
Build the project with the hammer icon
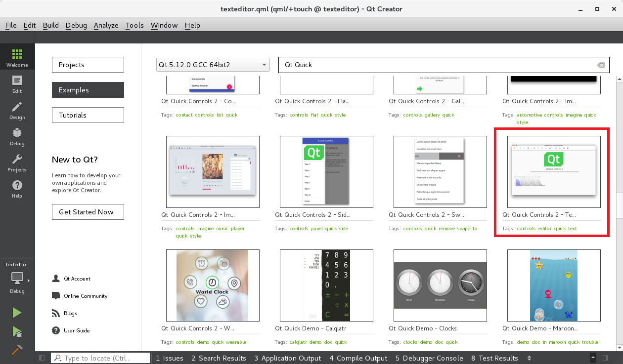coord(17,349)
